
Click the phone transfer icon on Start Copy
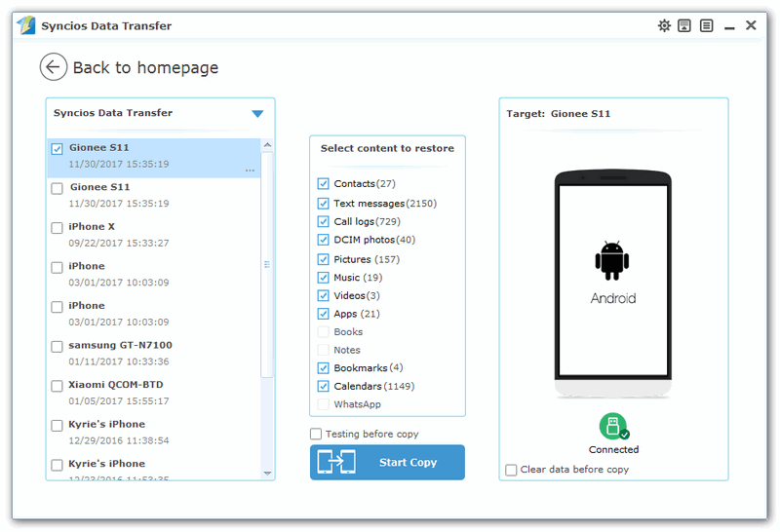[x=336, y=462]
